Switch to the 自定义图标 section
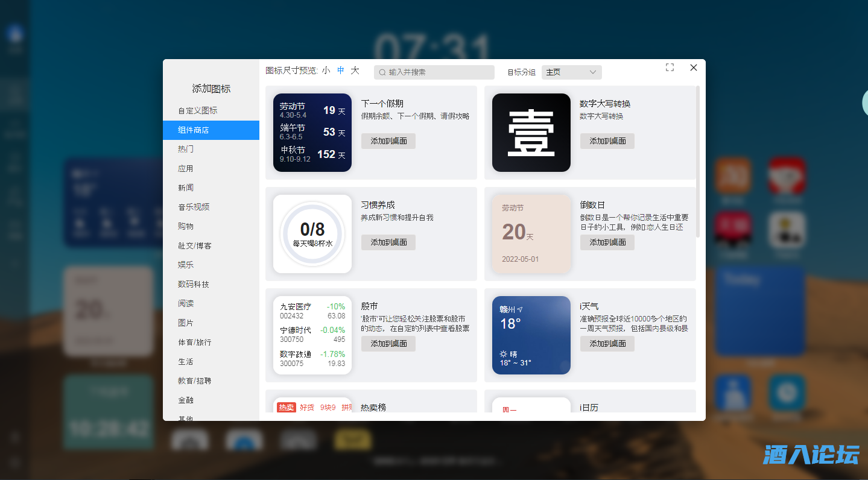 (198, 111)
